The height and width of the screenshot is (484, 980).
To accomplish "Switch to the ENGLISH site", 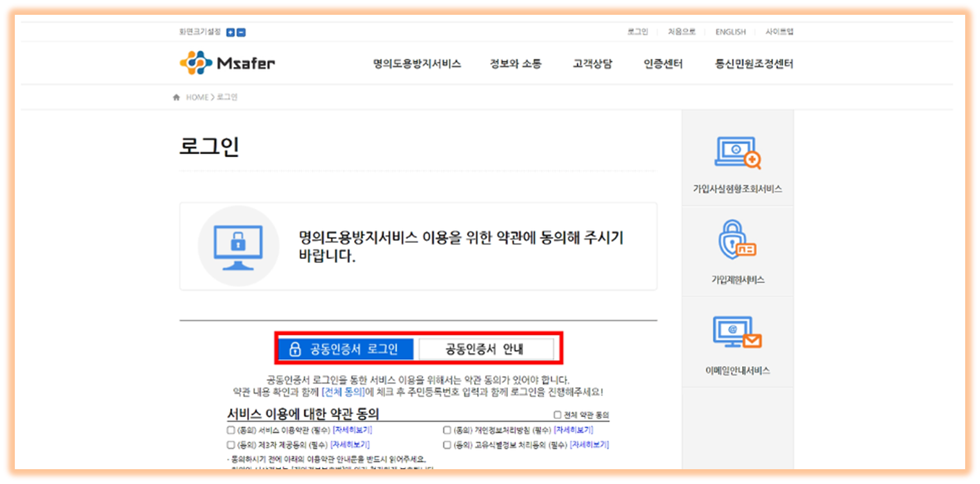I will [x=730, y=32].
